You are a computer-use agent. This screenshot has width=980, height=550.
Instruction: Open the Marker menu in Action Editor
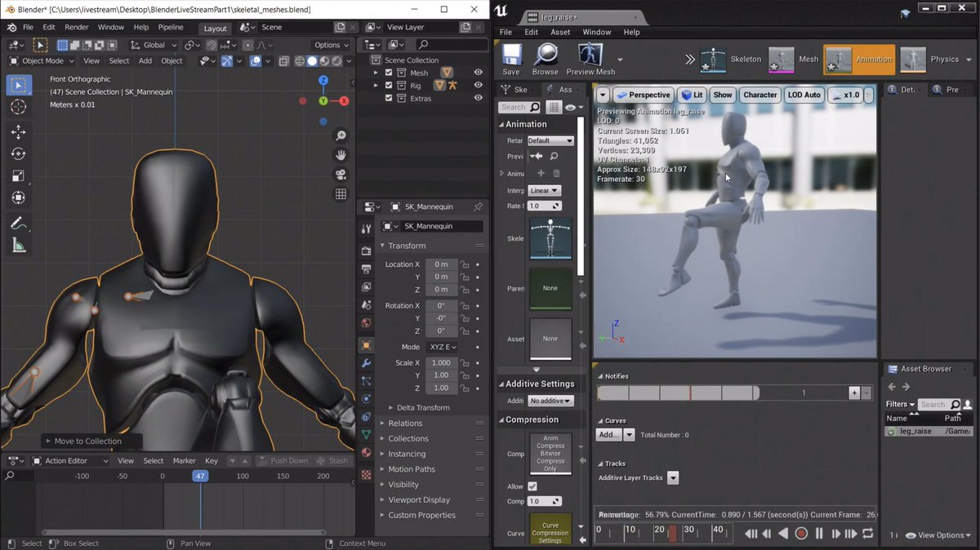pyautogui.click(x=184, y=460)
